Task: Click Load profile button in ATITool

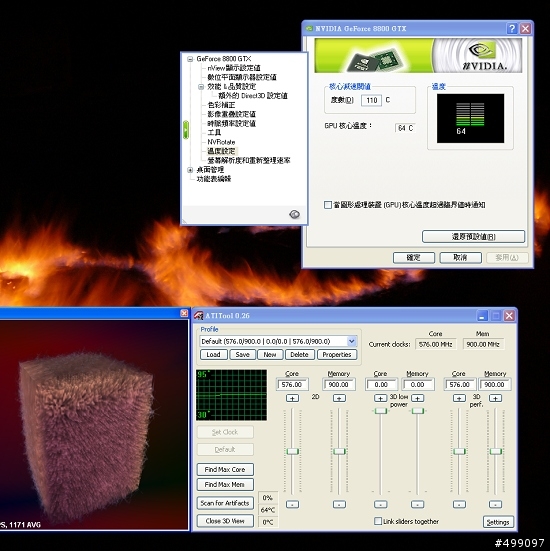Action: click(x=213, y=355)
